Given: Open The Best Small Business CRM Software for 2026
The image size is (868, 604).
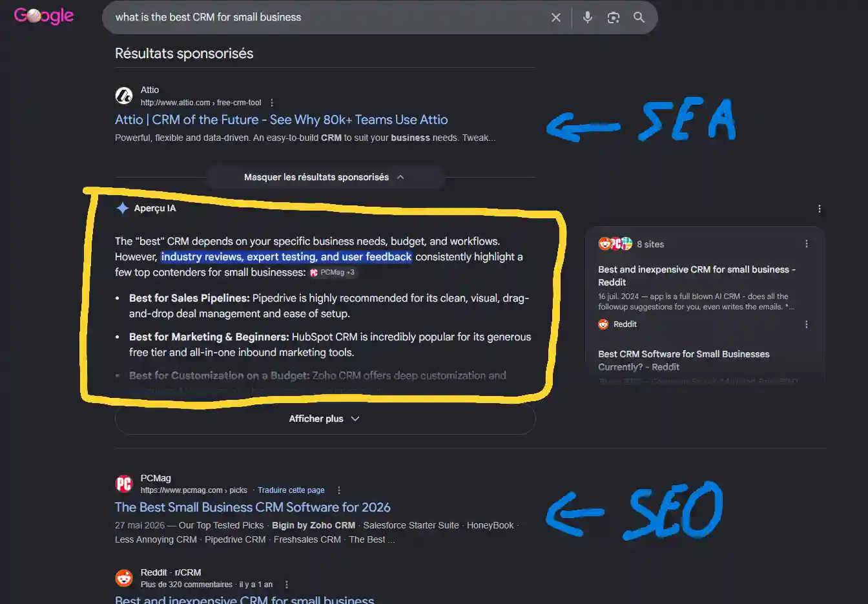Looking at the screenshot, I should [253, 507].
